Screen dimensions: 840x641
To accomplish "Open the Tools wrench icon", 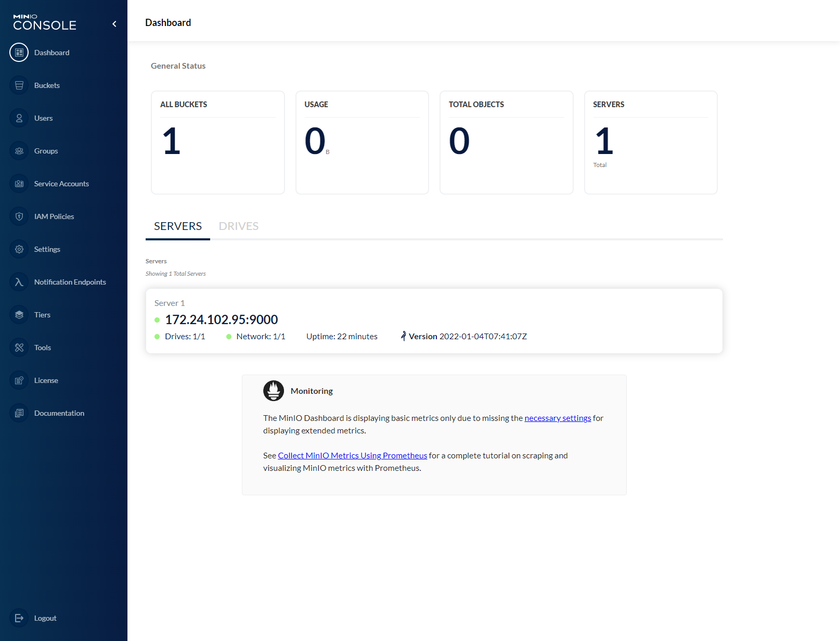I will pos(19,348).
